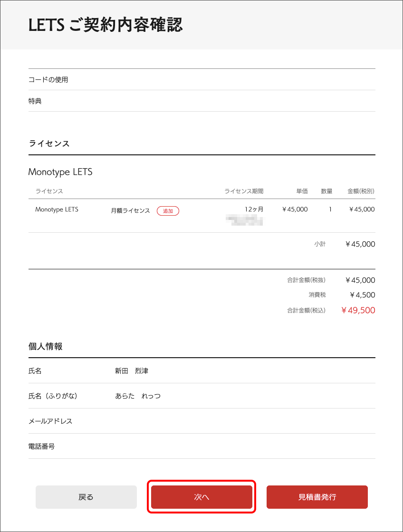Select the 月額ライセンス label
403x532 pixels.
(x=130, y=210)
